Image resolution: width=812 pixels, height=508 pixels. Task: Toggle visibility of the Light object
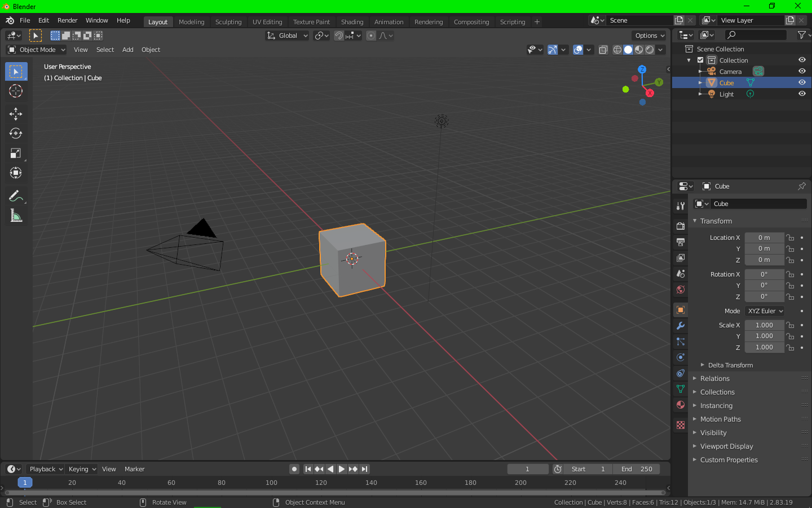pyautogui.click(x=802, y=94)
